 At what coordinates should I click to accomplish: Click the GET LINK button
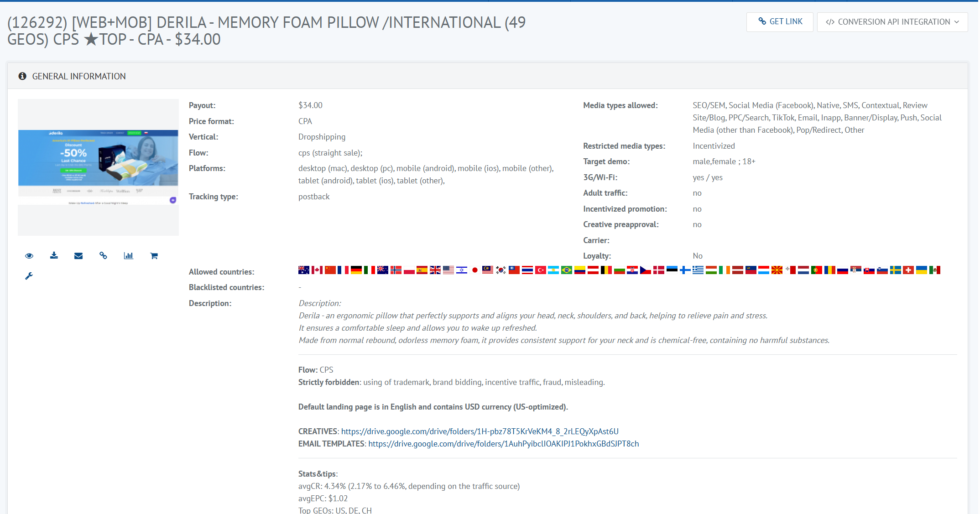point(780,21)
